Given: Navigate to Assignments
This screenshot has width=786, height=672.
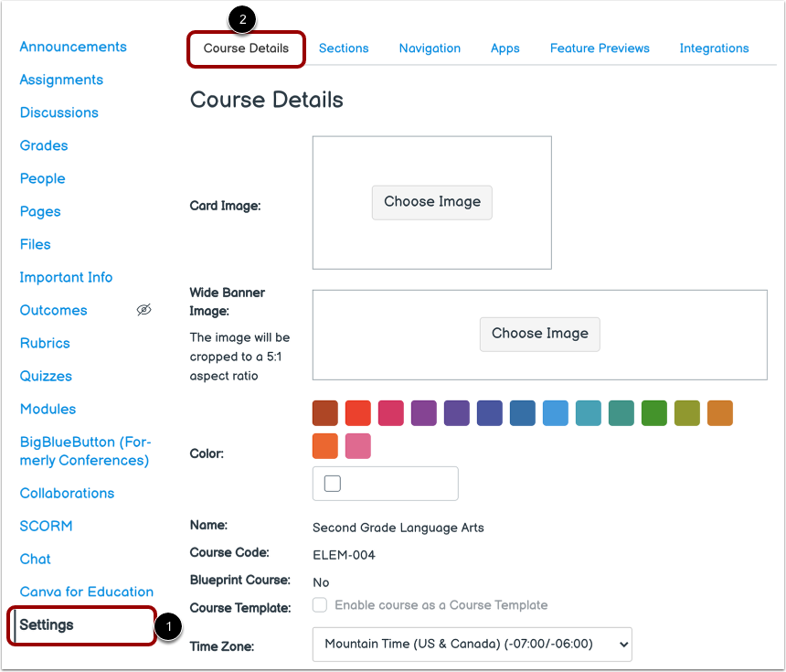Looking at the screenshot, I should tap(60, 80).
